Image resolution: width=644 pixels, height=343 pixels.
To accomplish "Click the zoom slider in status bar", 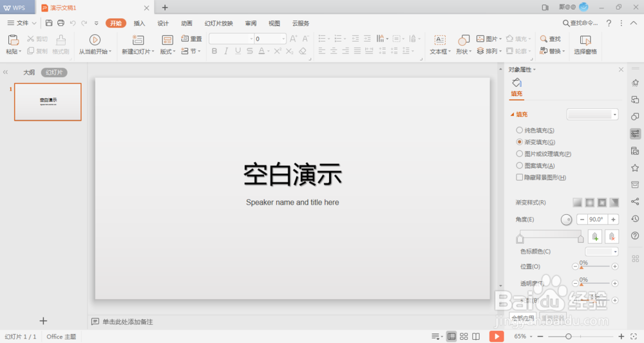I will point(580,337).
